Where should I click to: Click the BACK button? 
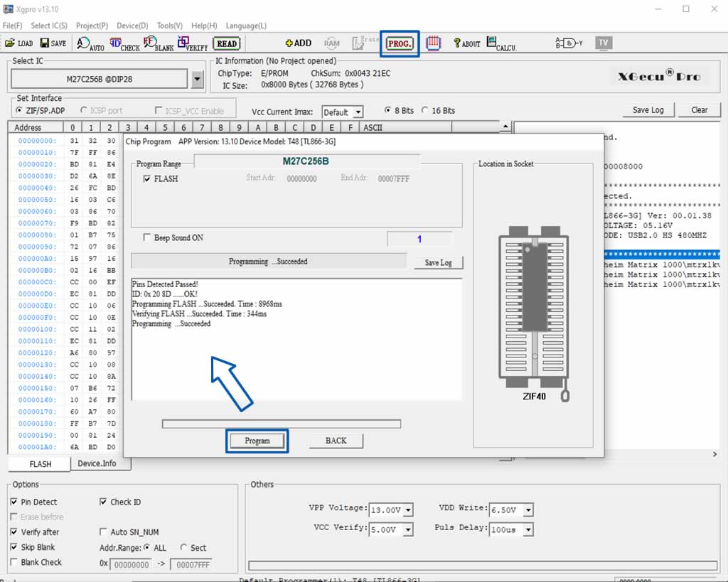click(x=336, y=441)
